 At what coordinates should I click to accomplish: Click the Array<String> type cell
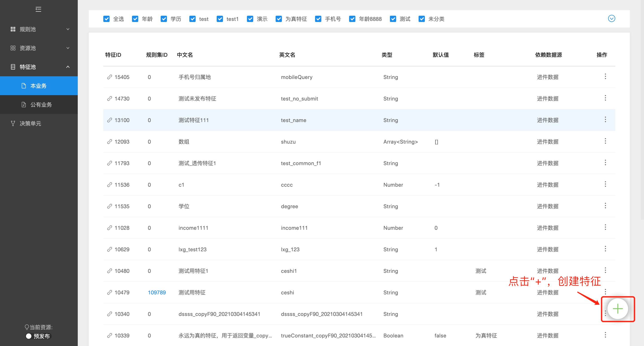400,142
